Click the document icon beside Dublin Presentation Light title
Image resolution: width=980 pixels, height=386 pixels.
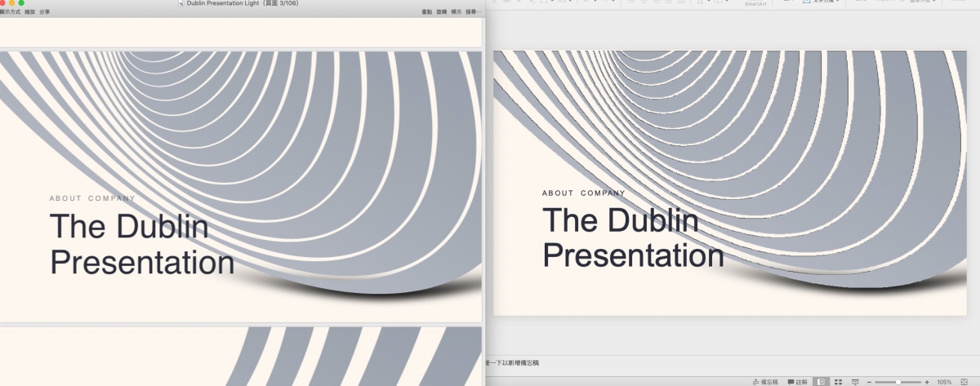point(181,3)
